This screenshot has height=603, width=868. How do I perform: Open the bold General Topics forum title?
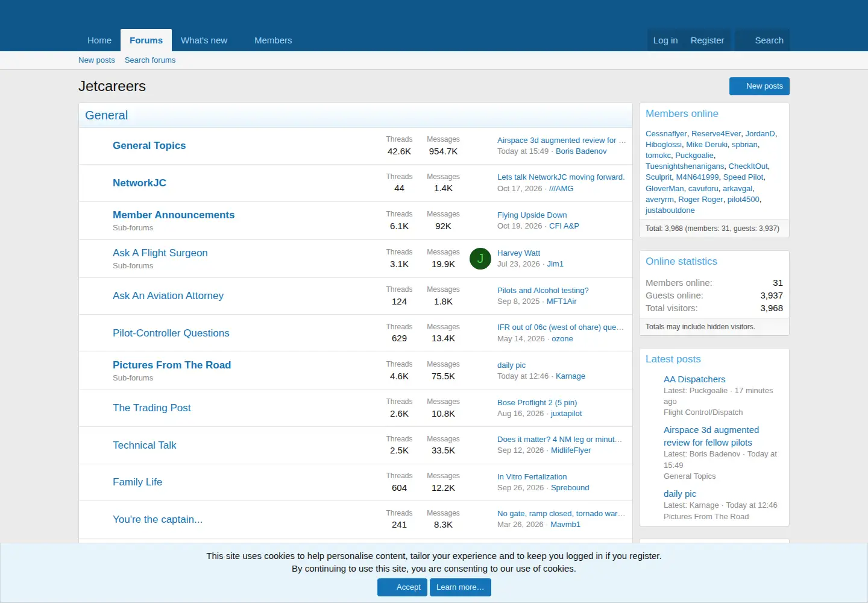pyautogui.click(x=149, y=145)
